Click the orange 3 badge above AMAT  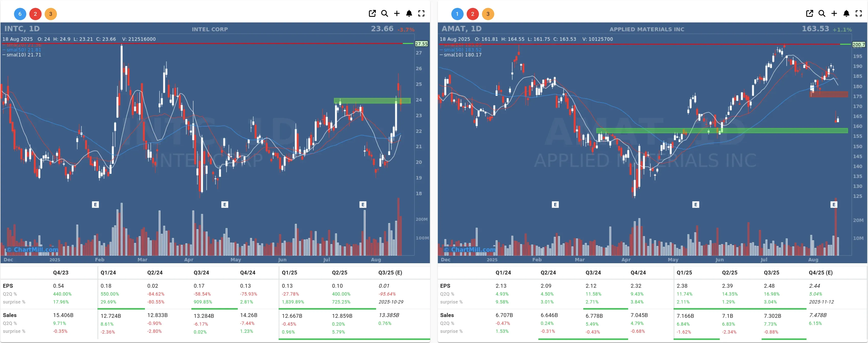488,14
